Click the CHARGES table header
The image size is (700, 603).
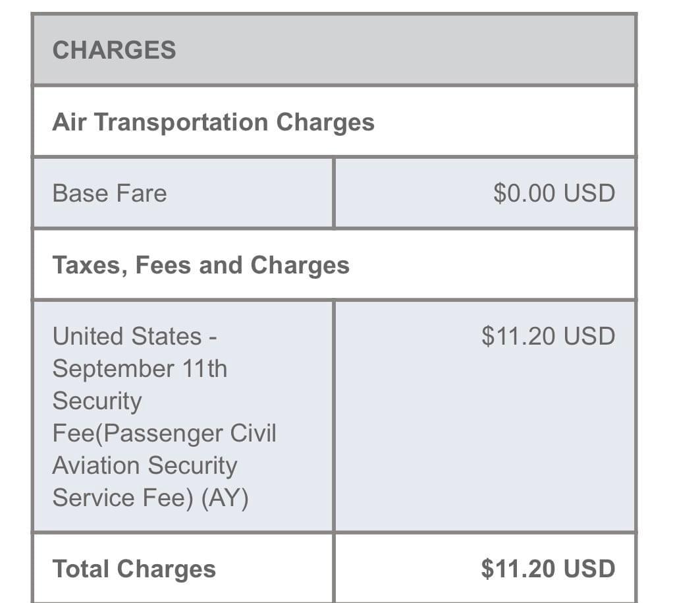114,50
